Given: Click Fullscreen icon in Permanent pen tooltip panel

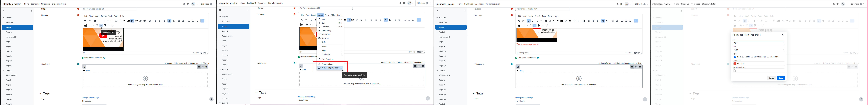Looking at the screenshot, I should coord(150,21).
